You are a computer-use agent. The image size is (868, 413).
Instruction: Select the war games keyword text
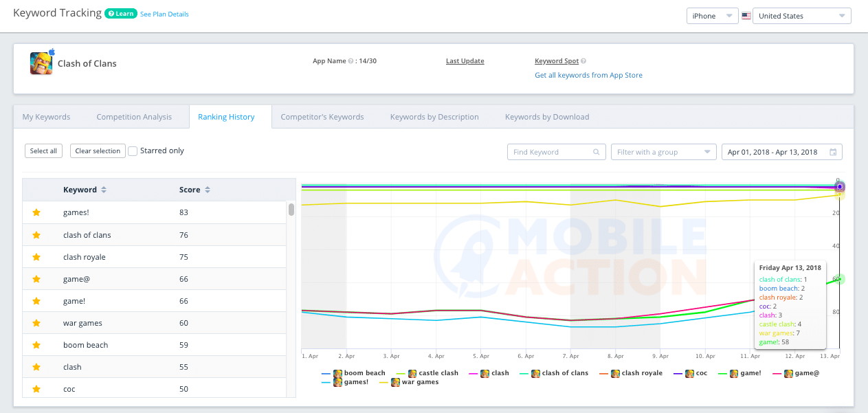coord(82,323)
